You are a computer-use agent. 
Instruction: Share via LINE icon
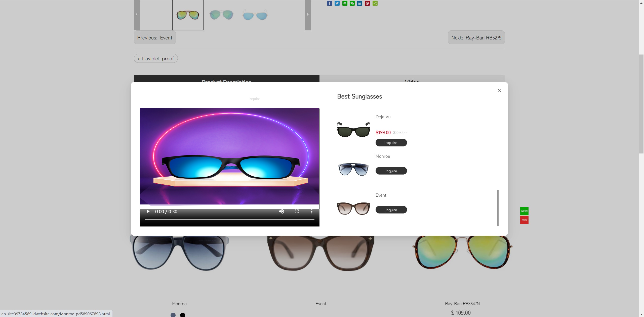(345, 3)
